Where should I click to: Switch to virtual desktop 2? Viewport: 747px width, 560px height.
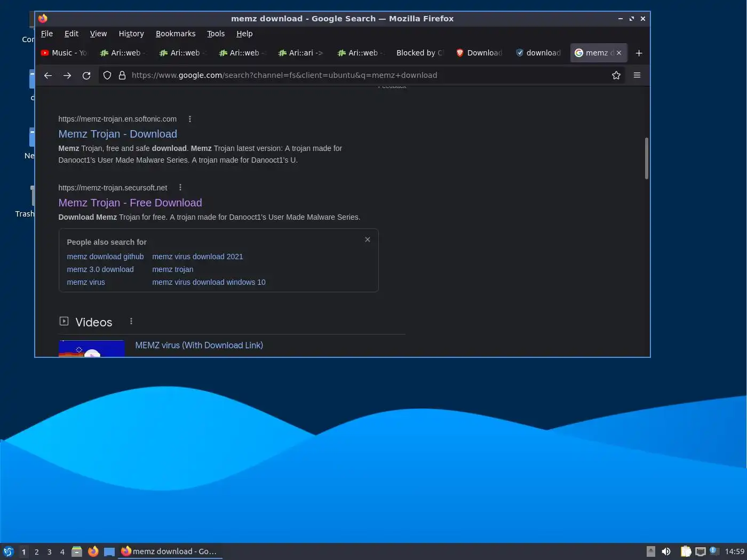(37, 551)
